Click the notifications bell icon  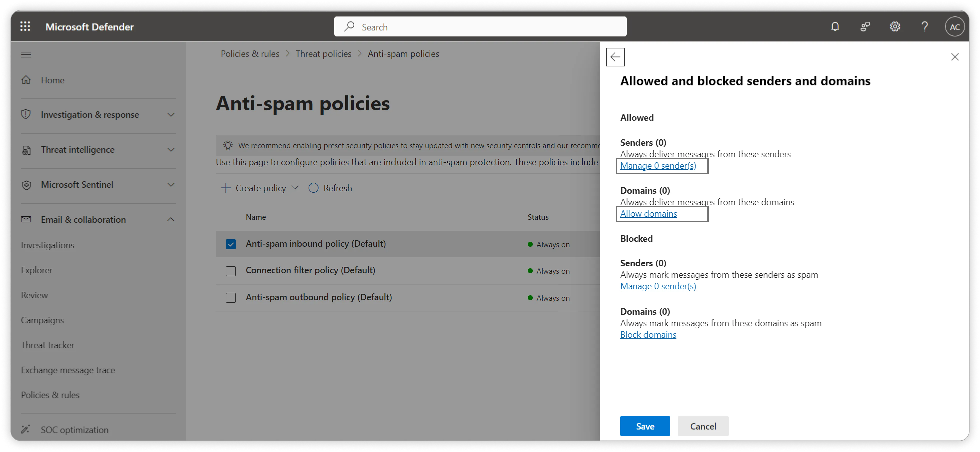[835, 27]
